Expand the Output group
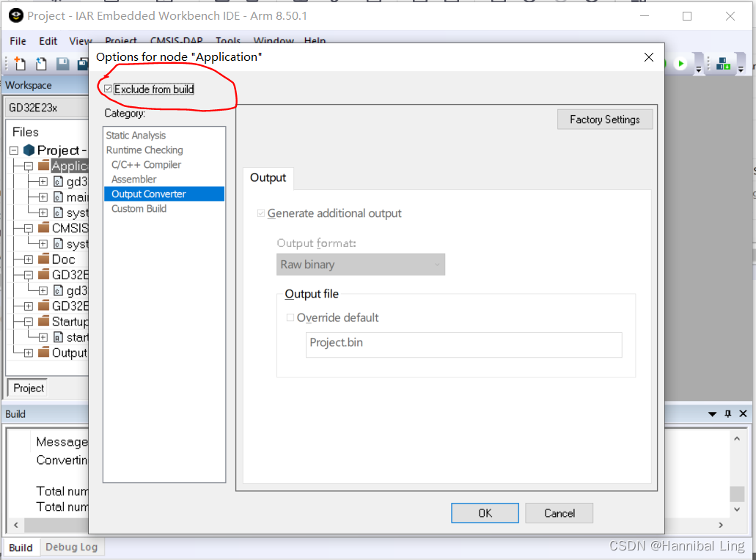This screenshot has height=560, width=756. click(x=29, y=353)
